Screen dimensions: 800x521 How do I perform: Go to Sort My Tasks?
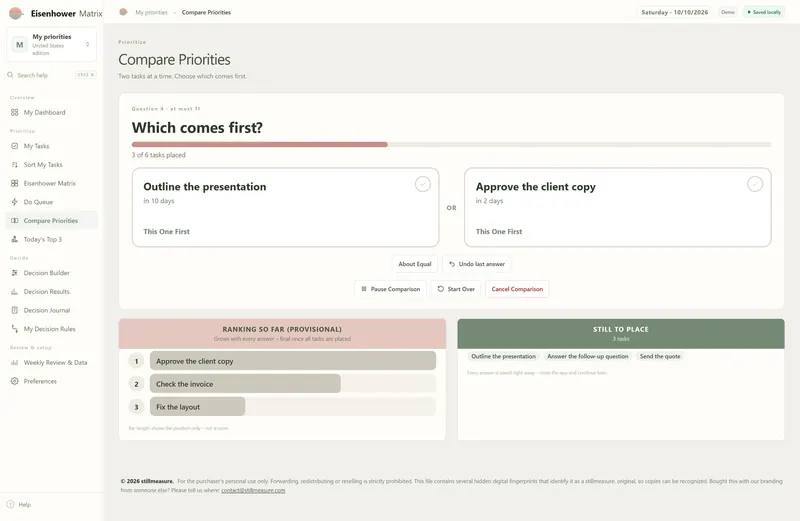click(x=52, y=165)
